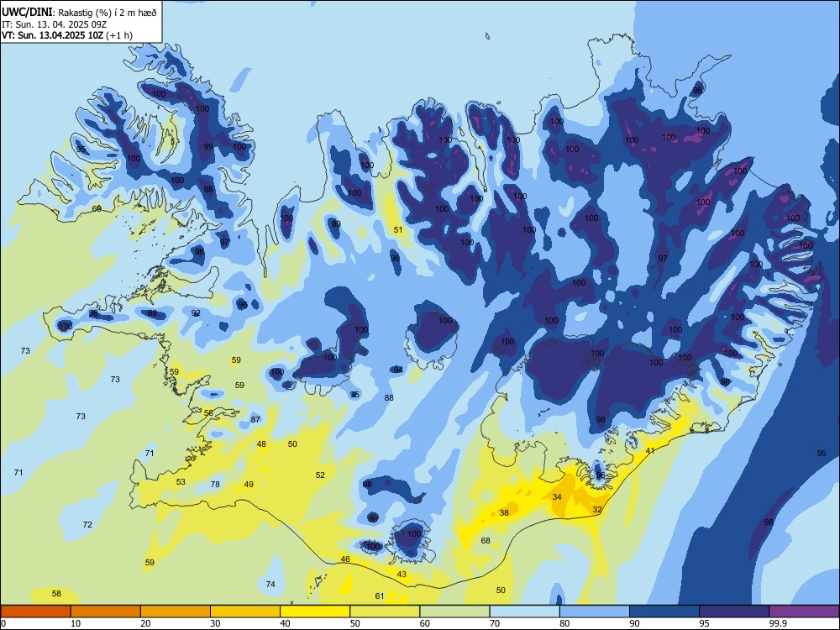Click the 50–60 pale yellow legend swatch

pyautogui.click(x=385, y=612)
